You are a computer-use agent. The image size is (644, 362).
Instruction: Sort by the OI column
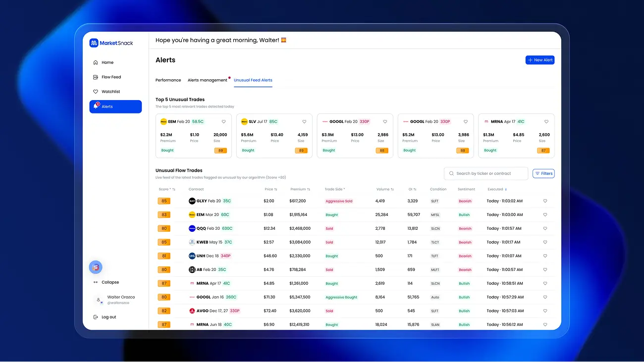coord(412,189)
